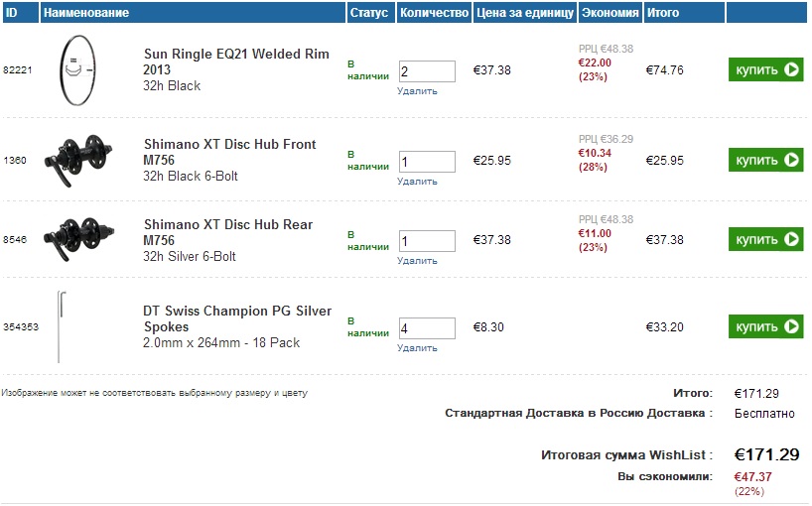The width and height of the screenshot is (812, 506).
Task: Buy the DT Swiss Champion spokes
Action: pyautogui.click(x=765, y=326)
